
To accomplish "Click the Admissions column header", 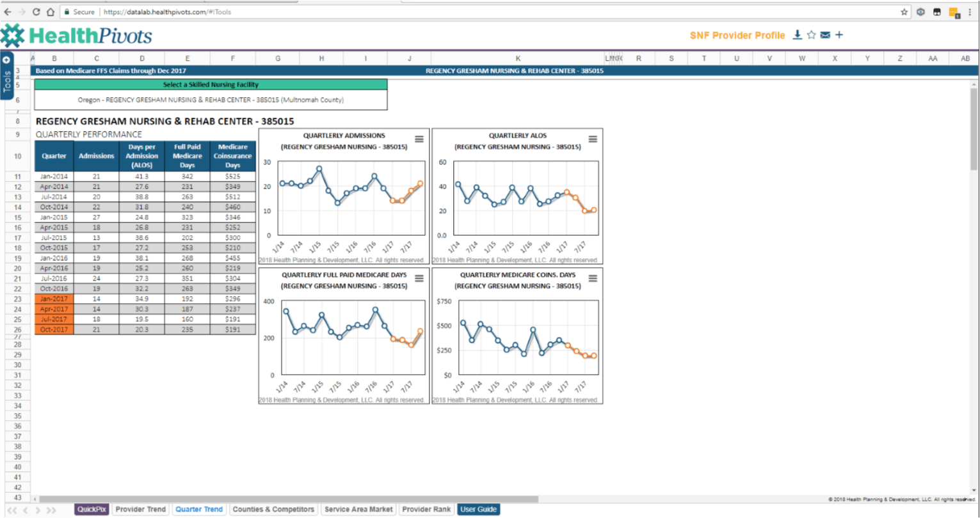I will coord(96,156).
